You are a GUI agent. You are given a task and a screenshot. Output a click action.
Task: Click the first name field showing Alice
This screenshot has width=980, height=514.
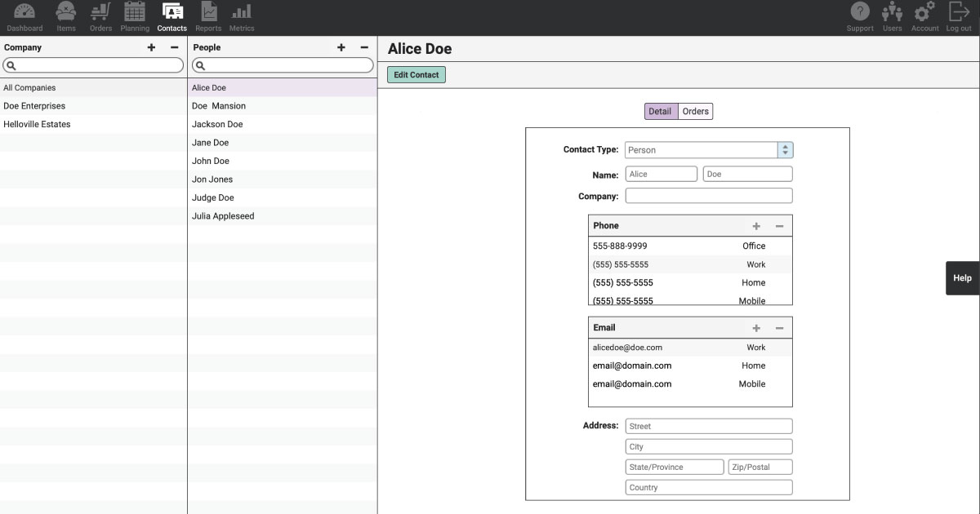coord(661,174)
